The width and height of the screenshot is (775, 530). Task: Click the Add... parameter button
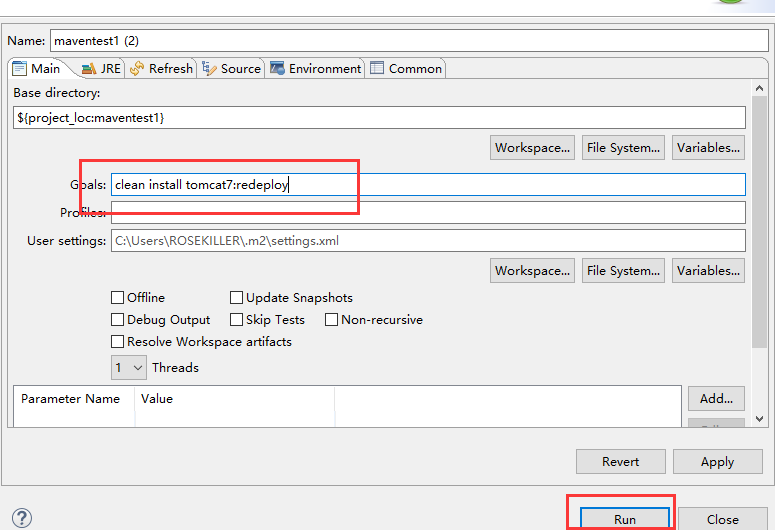[716, 398]
